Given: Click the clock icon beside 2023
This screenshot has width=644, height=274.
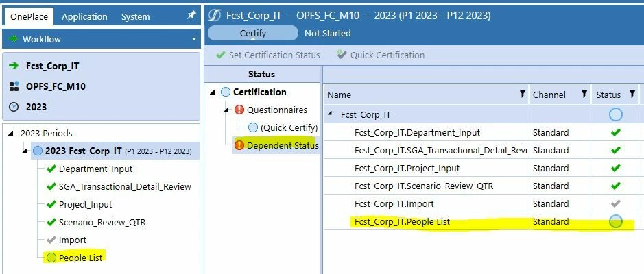Looking at the screenshot, I should tap(14, 107).
